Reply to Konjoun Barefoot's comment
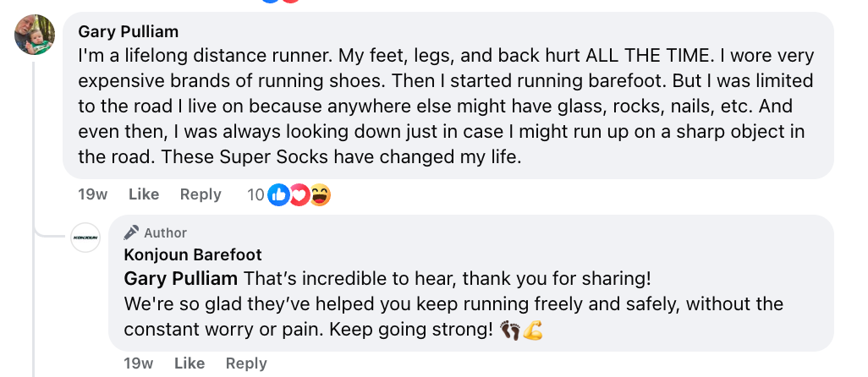 point(246,363)
